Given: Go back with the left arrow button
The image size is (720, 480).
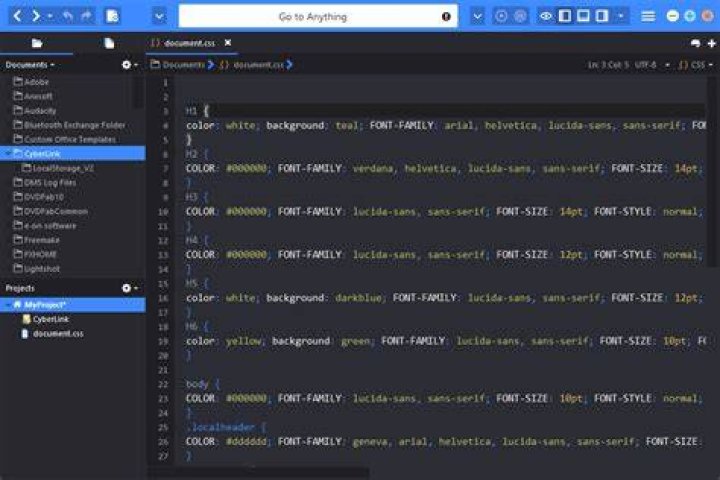Looking at the screenshot, I should tap(17, 17).
